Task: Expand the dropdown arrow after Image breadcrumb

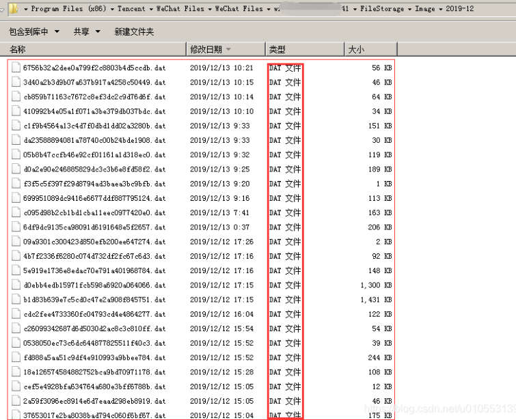Action: pos(440,9)
